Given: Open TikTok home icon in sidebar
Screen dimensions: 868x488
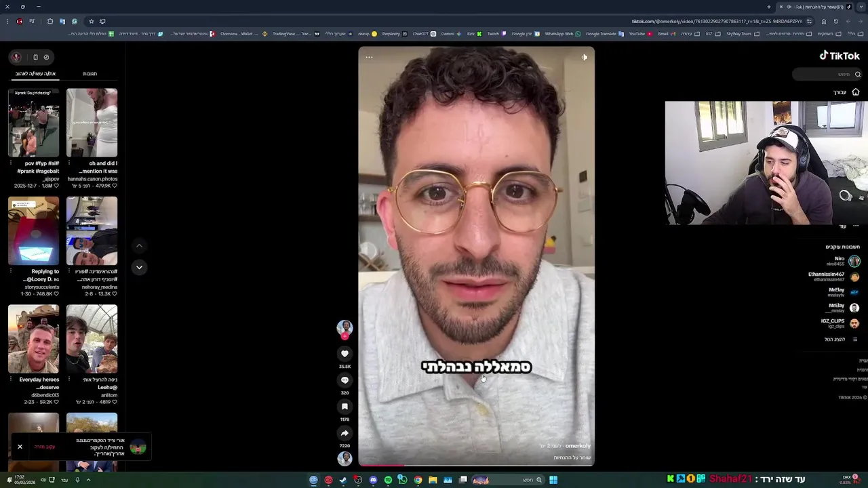Looking at the screenshot, I should (856, 92).
